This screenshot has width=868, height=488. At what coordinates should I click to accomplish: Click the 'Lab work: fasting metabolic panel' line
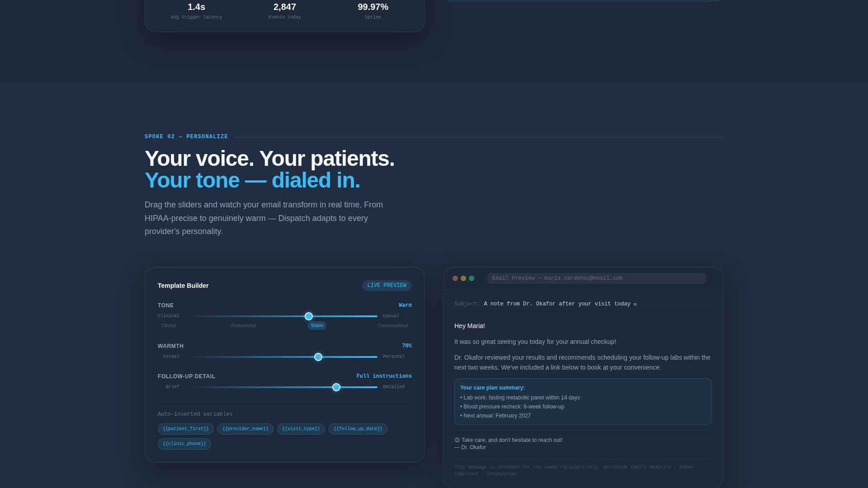click(520, 398)
